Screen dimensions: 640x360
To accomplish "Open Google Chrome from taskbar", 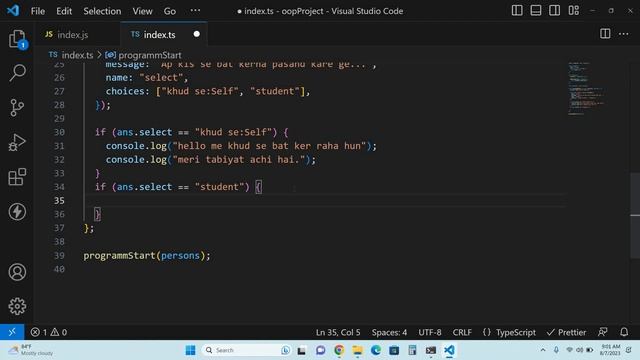I will [339, 350].
